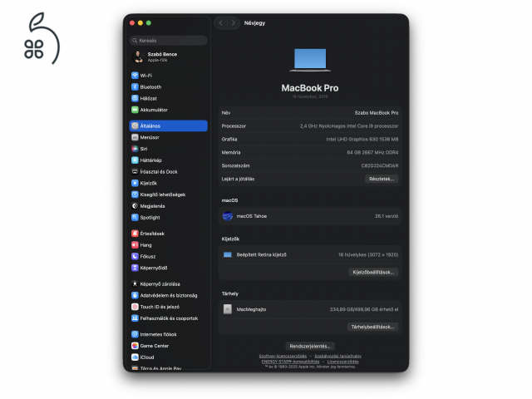Click the Rendszerjelentés... button

pyautogui.click(x=310, y=346)
